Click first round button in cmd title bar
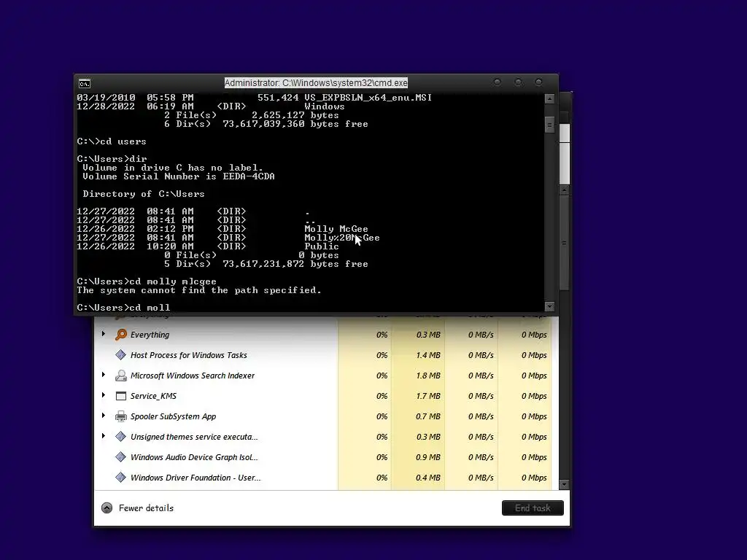This screenshot has height=560, width=747. 497,82
